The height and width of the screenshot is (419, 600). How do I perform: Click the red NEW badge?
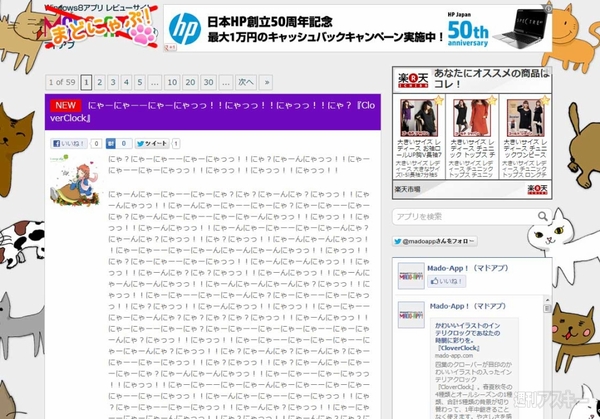pos(65,105)
